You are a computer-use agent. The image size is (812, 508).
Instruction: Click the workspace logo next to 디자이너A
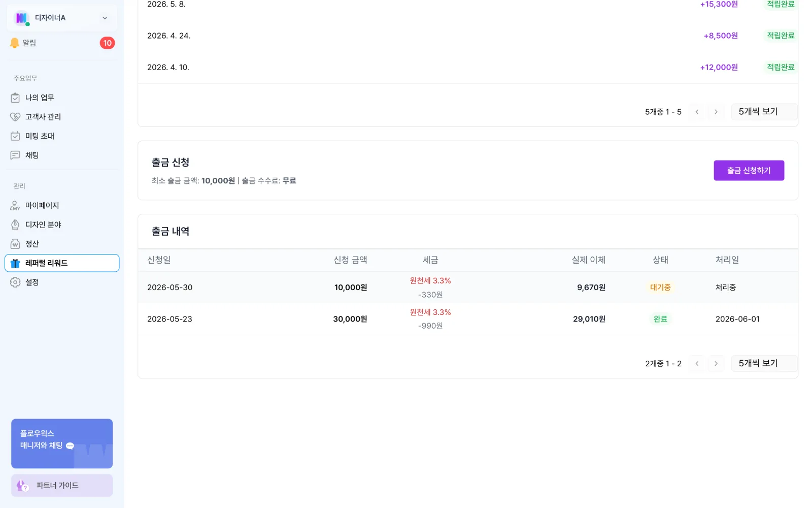coord(21,18)
